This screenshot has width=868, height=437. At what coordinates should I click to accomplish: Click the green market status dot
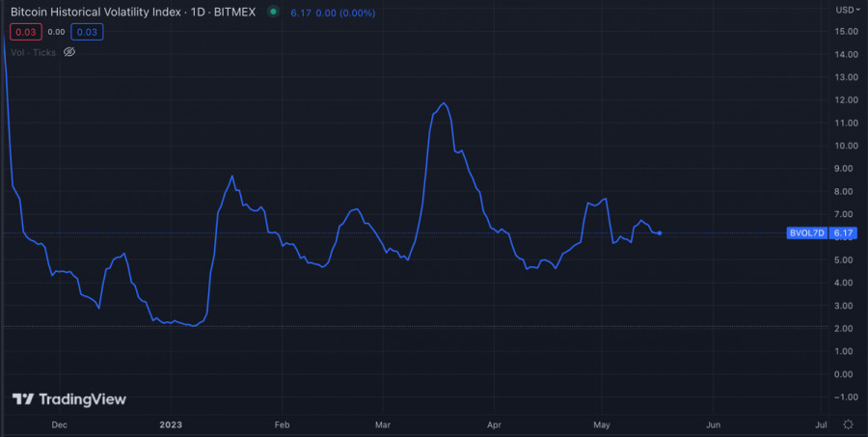(x=273, y=13)
